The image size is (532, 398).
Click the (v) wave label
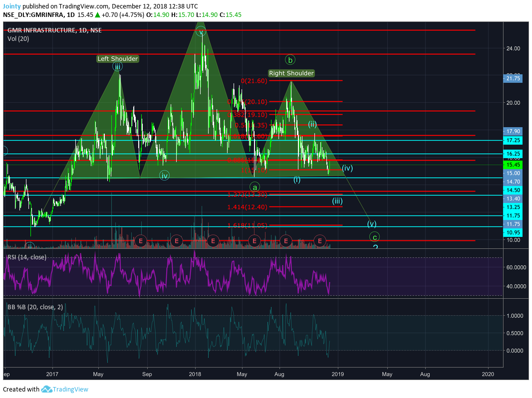(372, 224)
